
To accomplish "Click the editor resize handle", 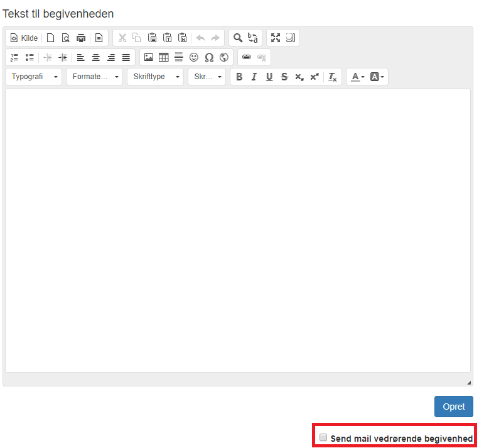I will [469, 383].
